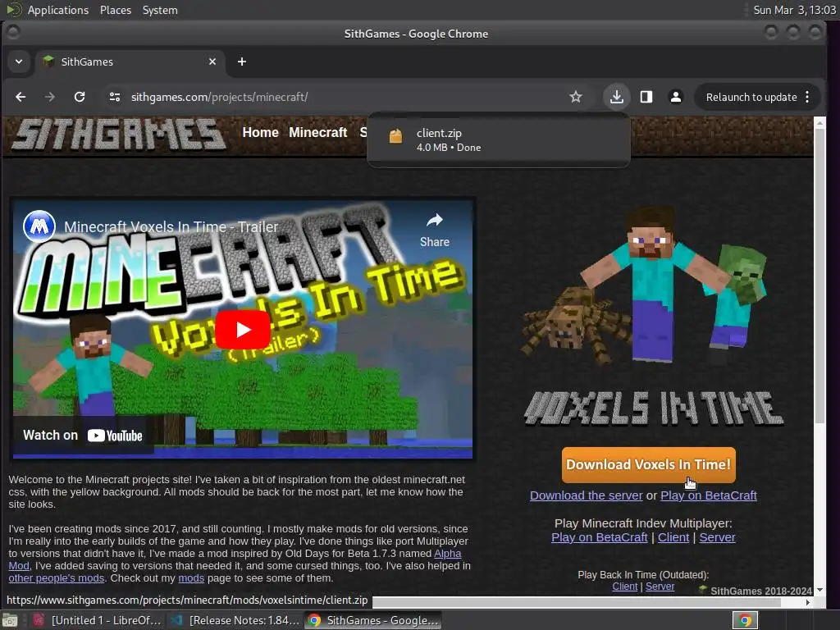Switch to SithGames Google Chrome taskbar item

[373, 620]
